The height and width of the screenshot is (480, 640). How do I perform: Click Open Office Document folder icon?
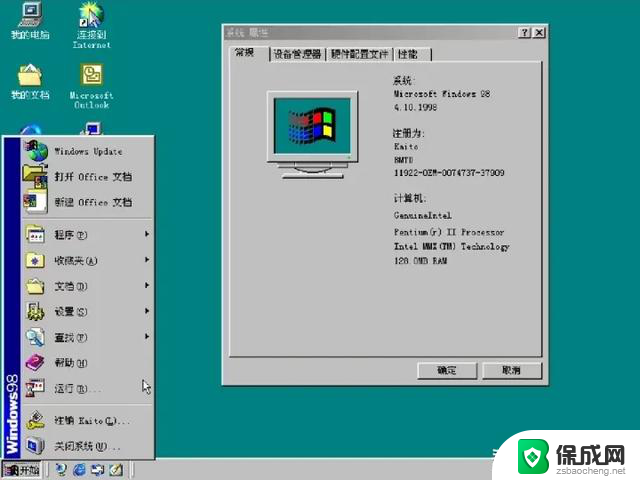tap(36, 177)
